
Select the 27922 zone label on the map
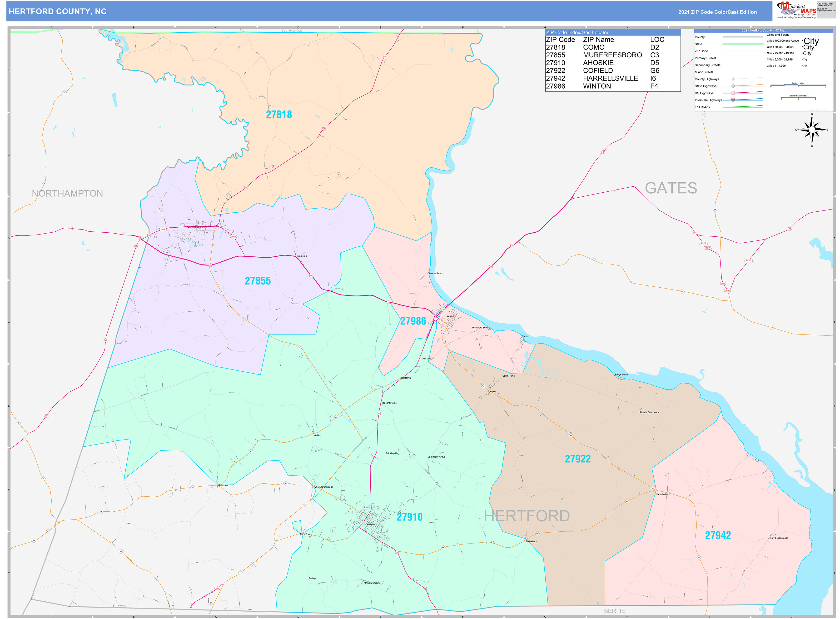pos(578,459)
